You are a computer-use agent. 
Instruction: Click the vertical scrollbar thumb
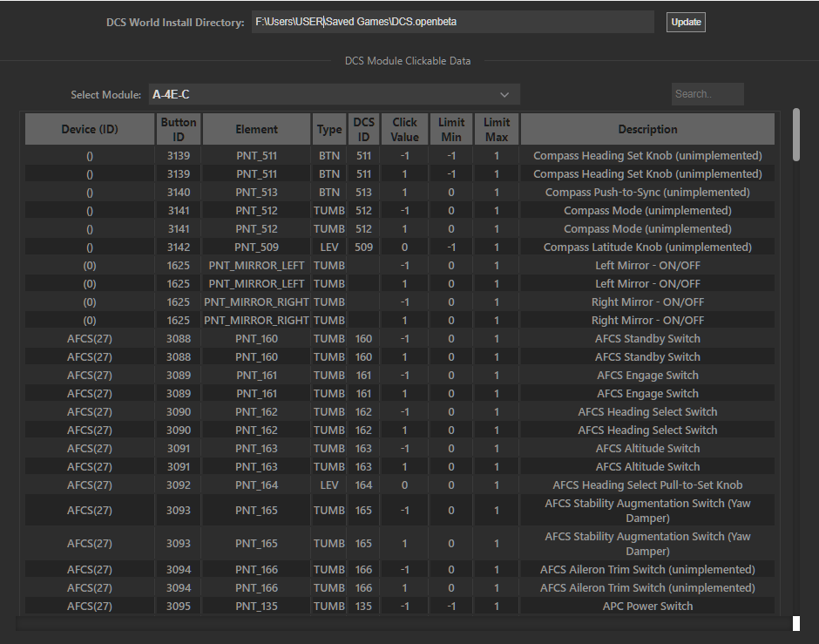point(795,134)
